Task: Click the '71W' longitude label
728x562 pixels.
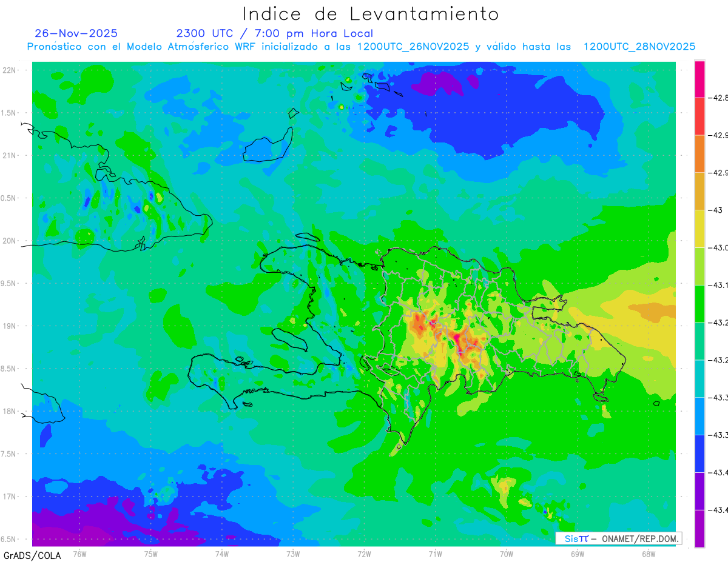Action: point(435,554)
